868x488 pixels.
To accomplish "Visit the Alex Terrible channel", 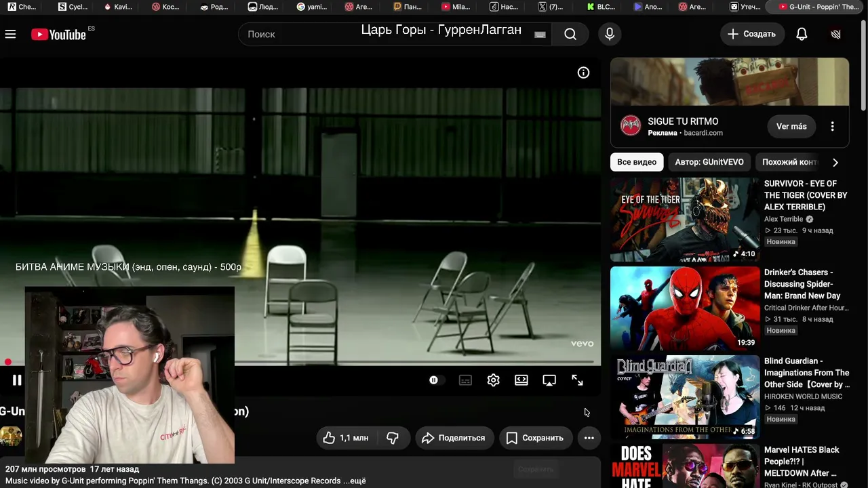I will pyautogui.click(x=783, y=219).
